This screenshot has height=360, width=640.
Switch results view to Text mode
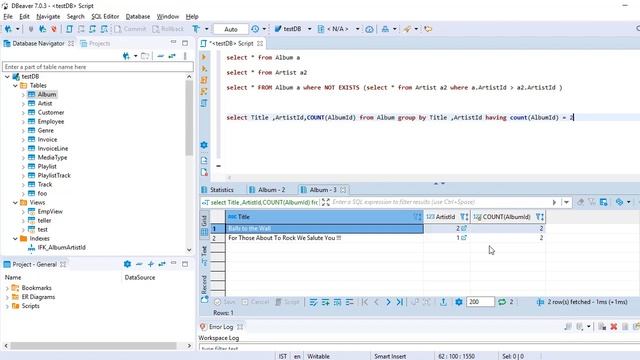click(204, 256)
